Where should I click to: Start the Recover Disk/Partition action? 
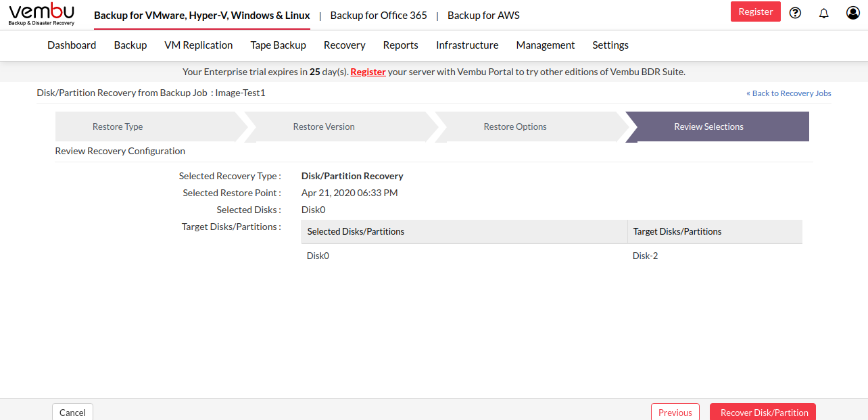tap(763, 412)
